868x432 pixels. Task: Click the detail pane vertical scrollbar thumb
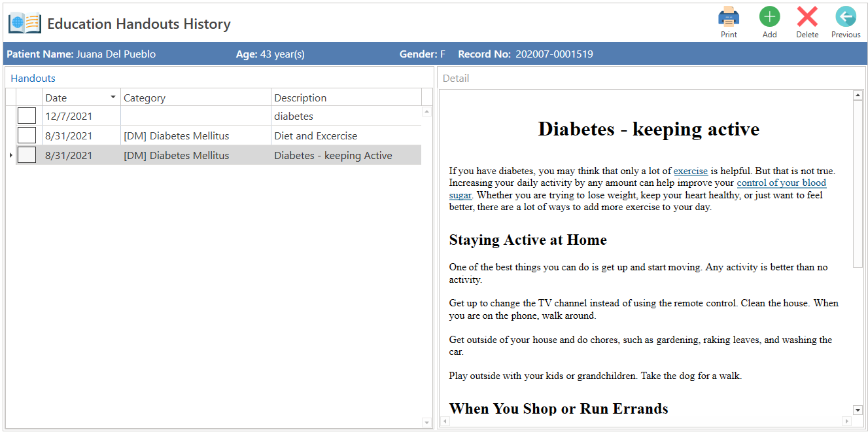pyautogui.click(x=858, y=184)
